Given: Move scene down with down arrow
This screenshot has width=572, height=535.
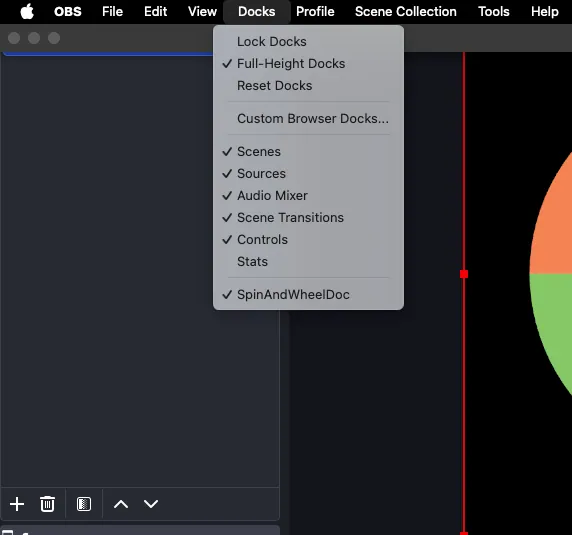Looking at the screenshot, I should coord(151,504).
